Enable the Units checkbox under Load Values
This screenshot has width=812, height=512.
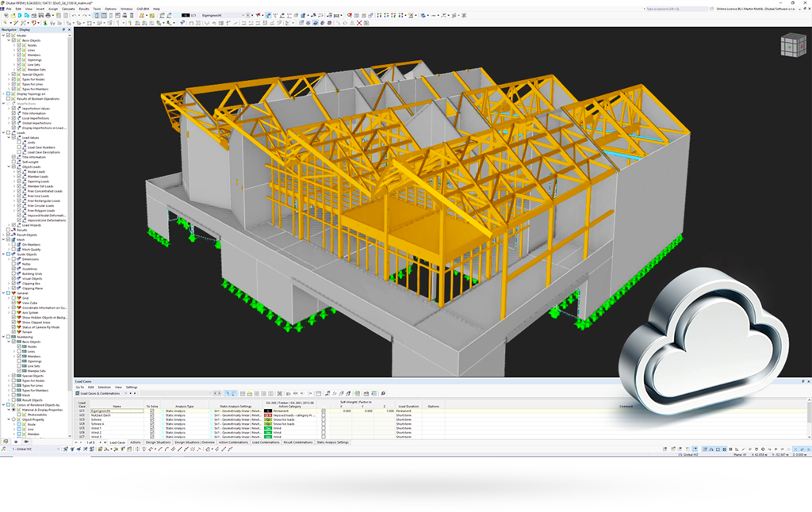click(19, 143)
